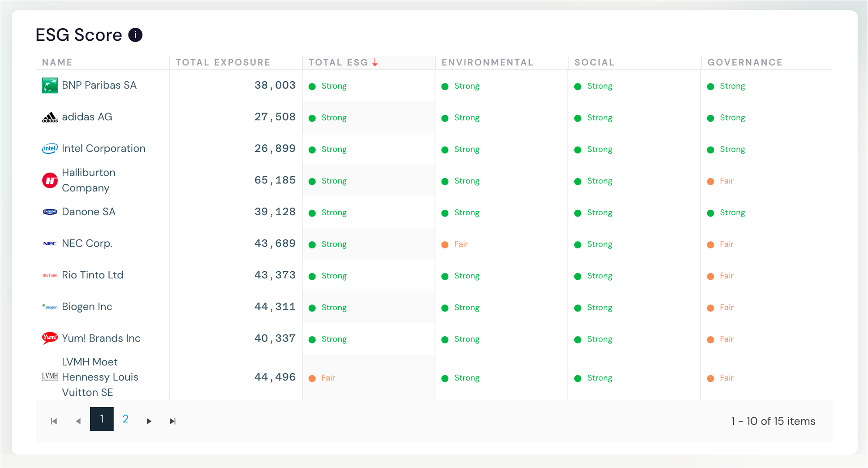
Task: Click the '1 - 10 of 15 items' label
Action: (773, 421)
